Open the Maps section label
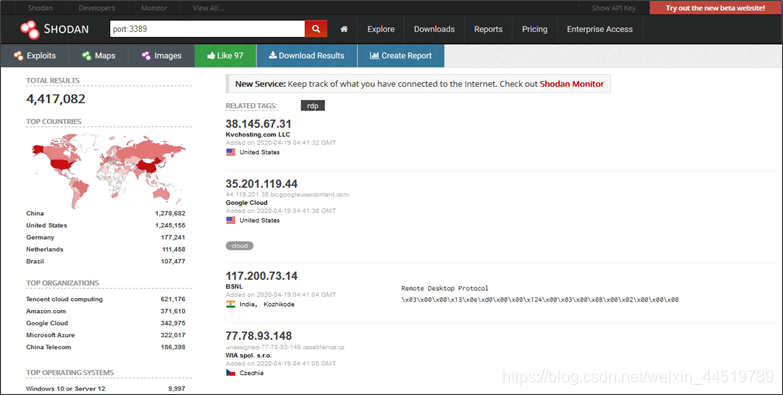This screenshot has width=783, height=395. pos(105,56)
